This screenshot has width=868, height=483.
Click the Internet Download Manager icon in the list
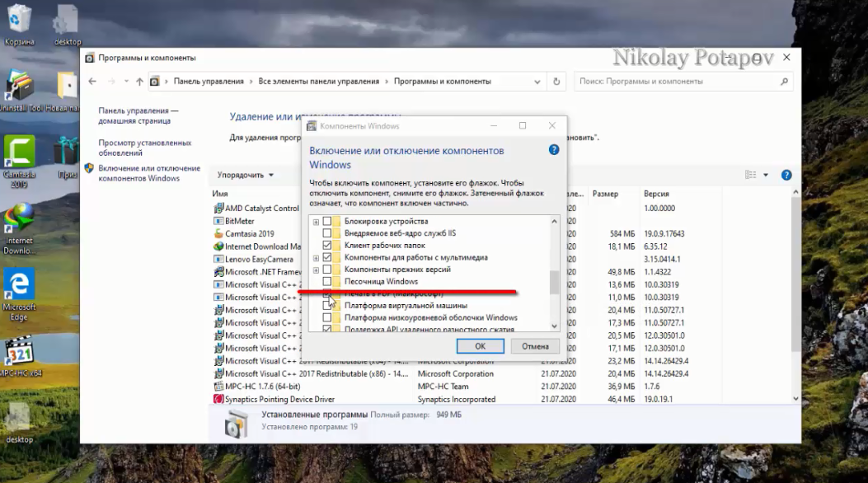tap(218, 246)
